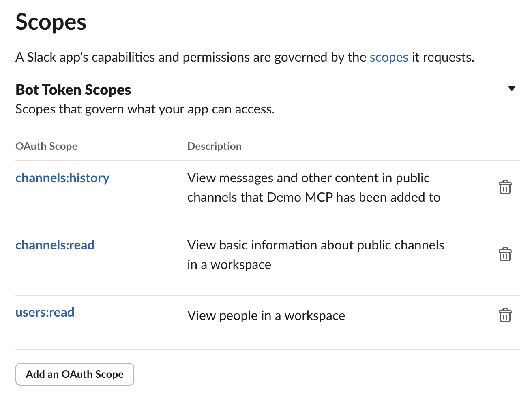Click the 'in a workspace' text under channels:read
This screenshot has height=405, width=532.
(x=229, y=265)
